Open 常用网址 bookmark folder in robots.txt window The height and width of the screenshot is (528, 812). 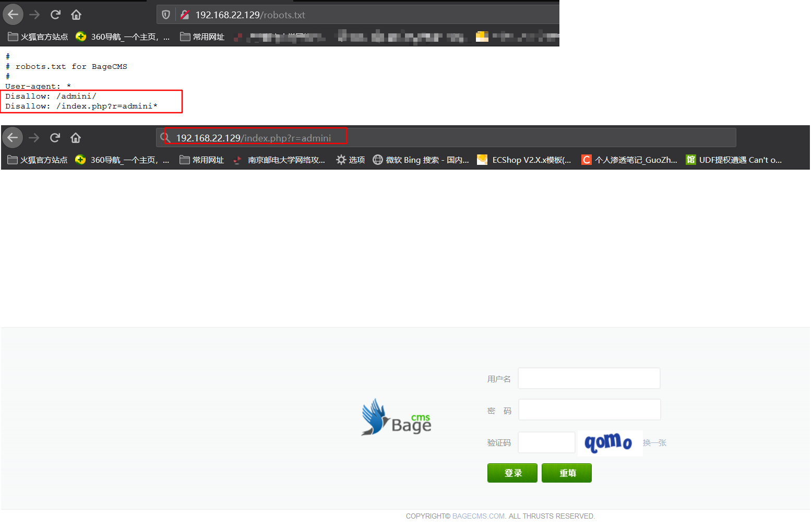click(202, 37)
